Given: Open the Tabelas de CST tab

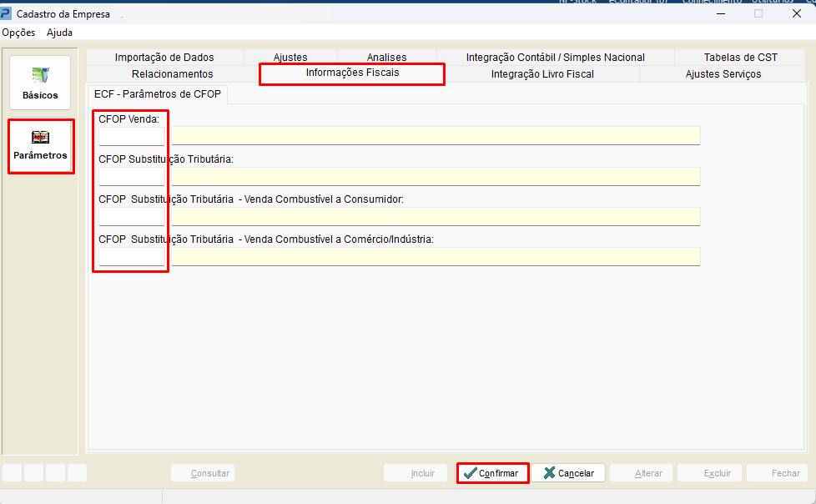Looking at the screenshot, I should (x=741, y=58).
